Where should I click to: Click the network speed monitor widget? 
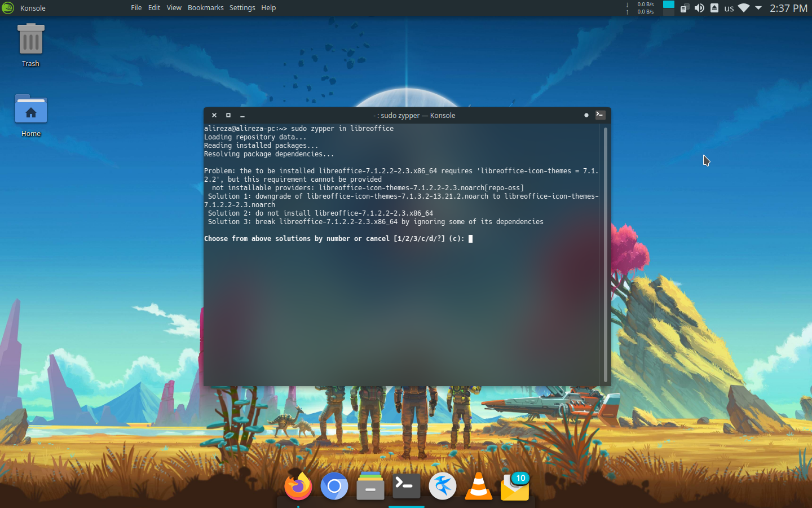tap(641, 8)
